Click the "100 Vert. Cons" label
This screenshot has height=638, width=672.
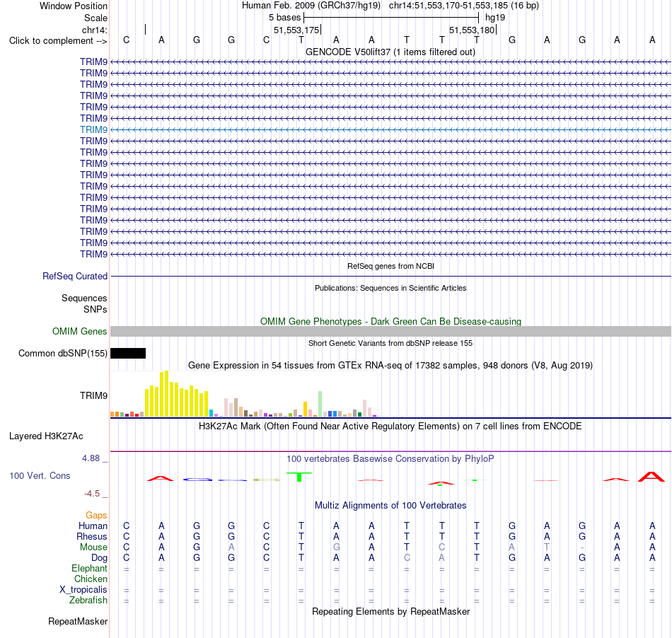tap(40, 475)
